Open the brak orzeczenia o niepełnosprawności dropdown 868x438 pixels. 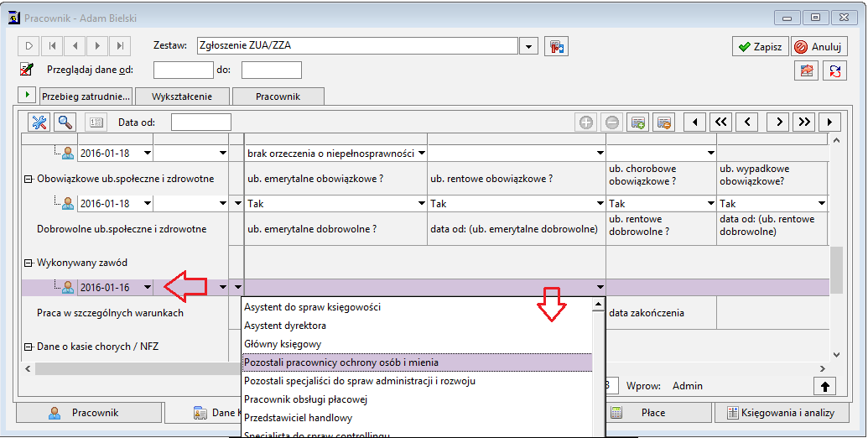pyautogui.click(x=421, y=153)
